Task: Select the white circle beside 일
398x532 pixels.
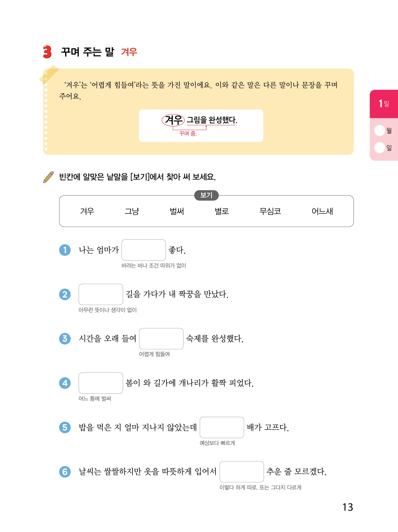Action: 380,147
